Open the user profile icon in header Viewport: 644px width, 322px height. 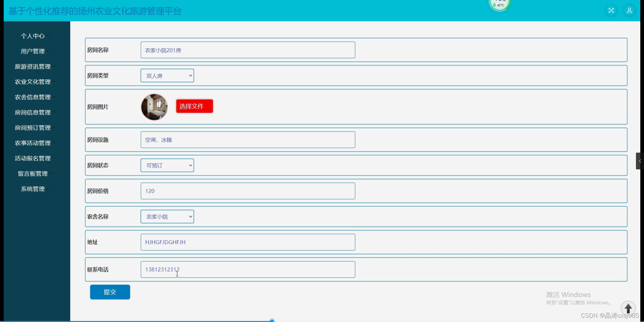629,10
